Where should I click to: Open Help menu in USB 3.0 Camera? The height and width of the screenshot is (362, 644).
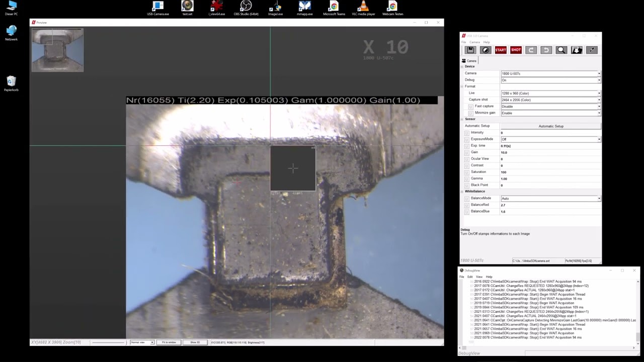tap(487, 42)
